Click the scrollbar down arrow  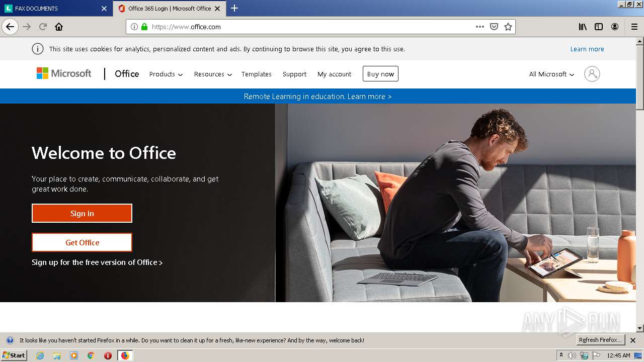tap(640, 328)
